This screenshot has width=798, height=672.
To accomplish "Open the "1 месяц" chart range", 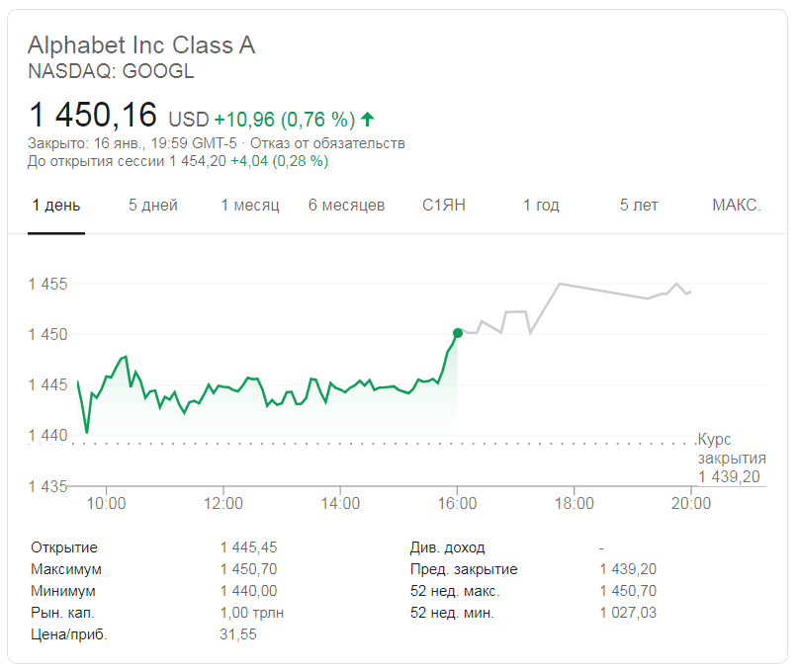I will click(250, 206).
